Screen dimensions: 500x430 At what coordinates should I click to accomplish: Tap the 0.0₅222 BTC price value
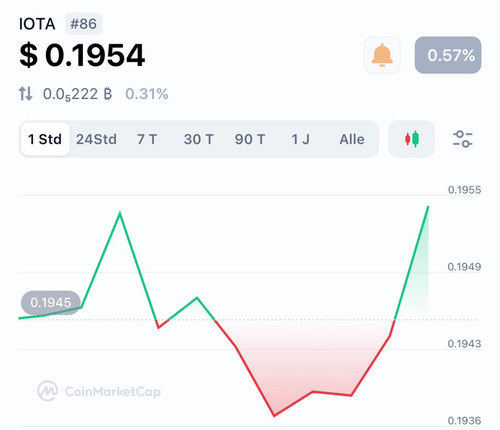click(x=77, y=94)
